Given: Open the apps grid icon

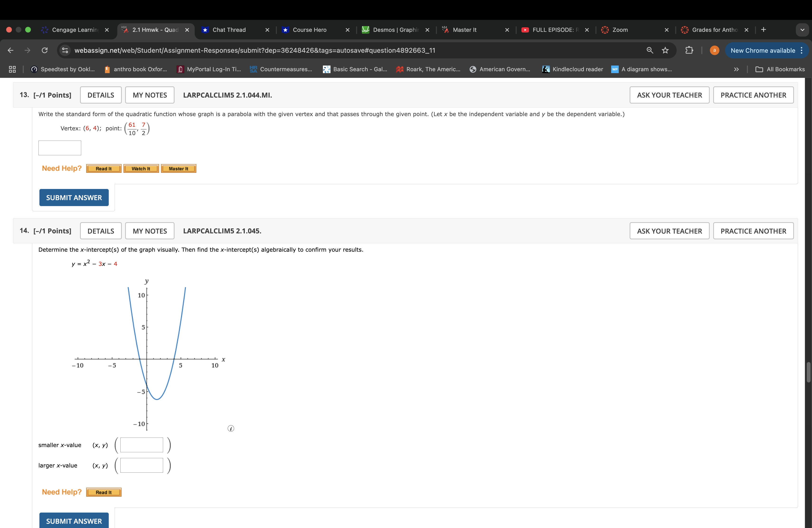Looking at the screenshot, I should coord(12,69).
